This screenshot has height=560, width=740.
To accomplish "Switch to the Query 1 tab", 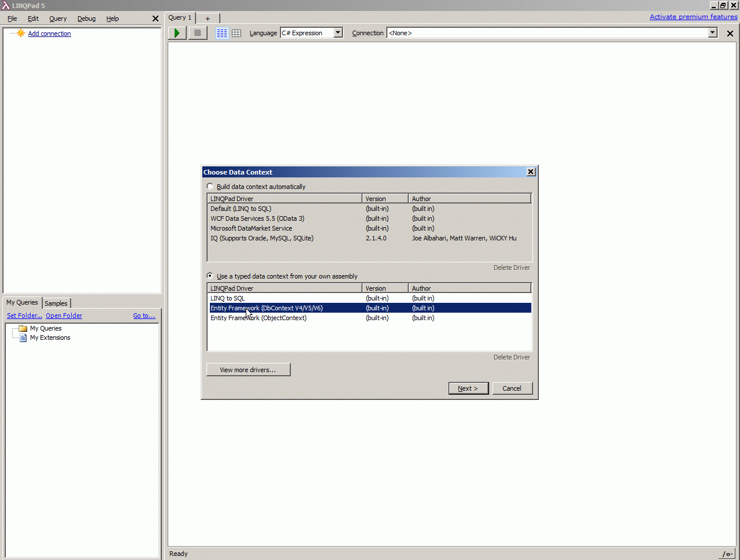I will click(180, 18).
